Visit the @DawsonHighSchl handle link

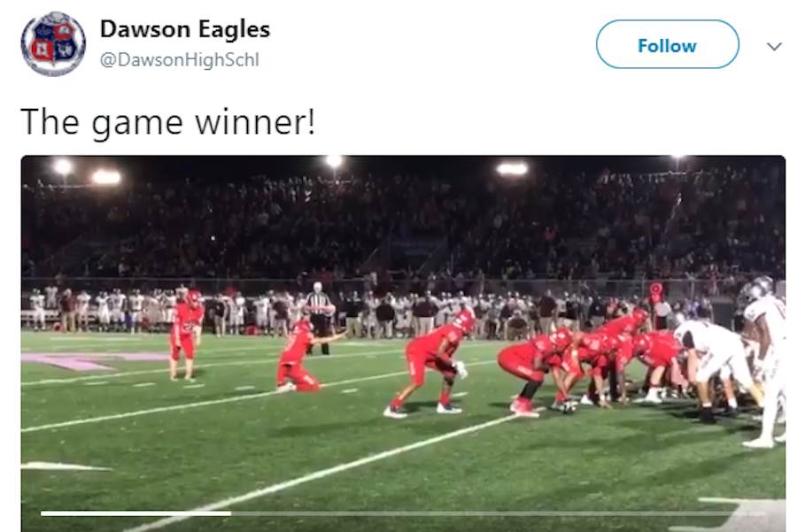pyautogui.click(x=180, y=60)
